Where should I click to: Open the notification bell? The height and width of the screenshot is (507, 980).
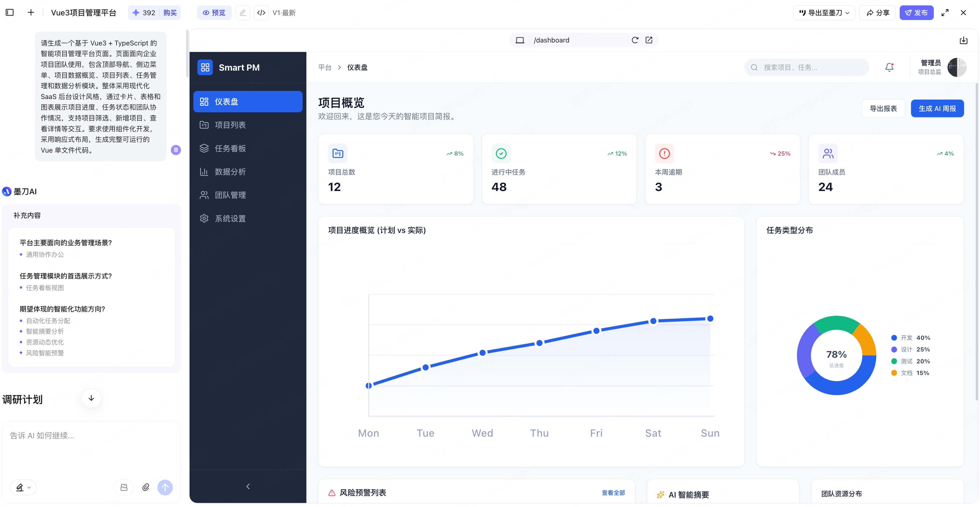[x=889, y=67]
